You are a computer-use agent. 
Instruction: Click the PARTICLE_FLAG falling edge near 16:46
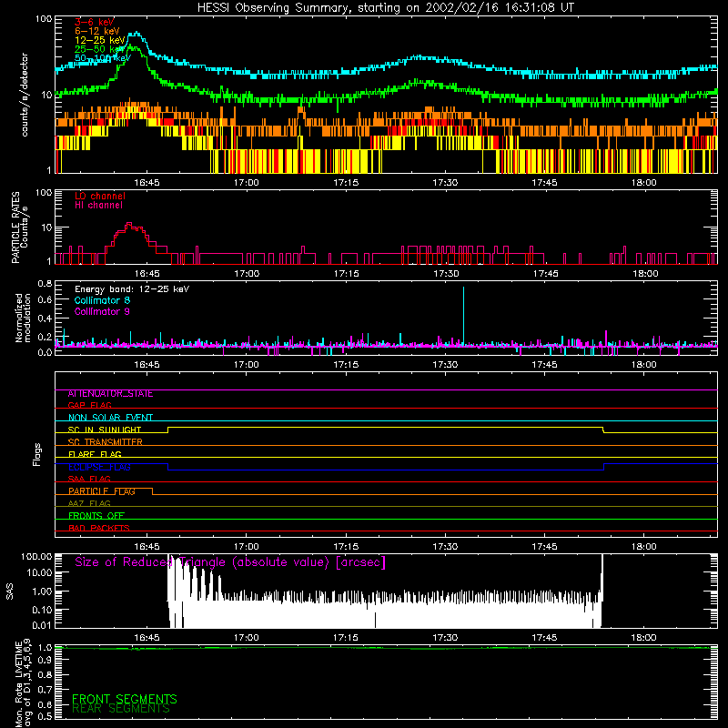coord(152,491)
